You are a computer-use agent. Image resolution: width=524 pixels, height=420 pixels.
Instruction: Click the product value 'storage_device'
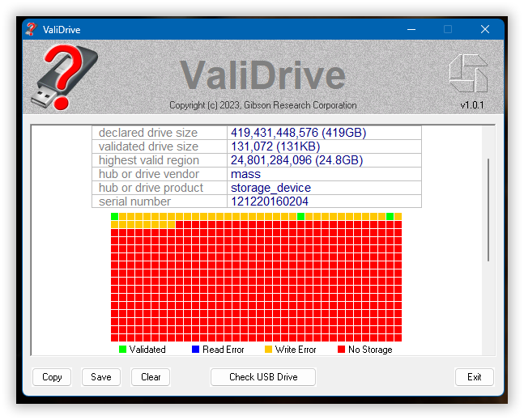coord(271,188)
